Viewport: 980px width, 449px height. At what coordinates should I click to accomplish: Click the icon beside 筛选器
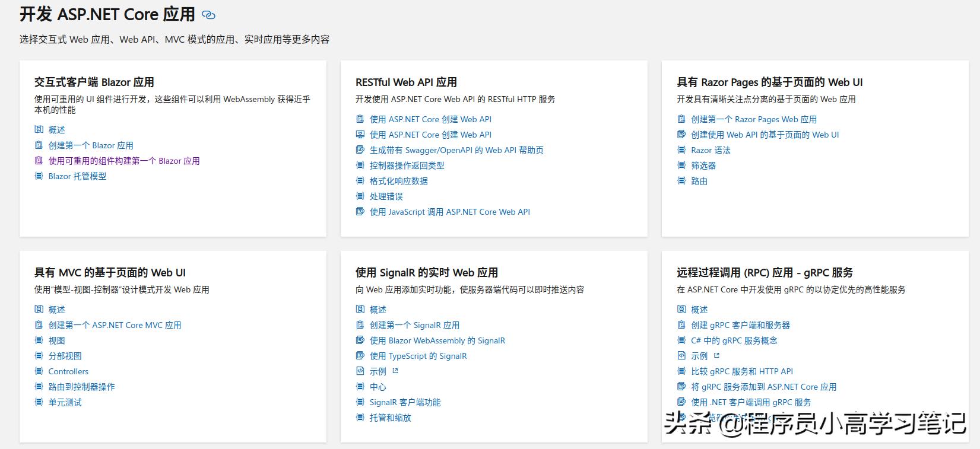pos(681,165)
